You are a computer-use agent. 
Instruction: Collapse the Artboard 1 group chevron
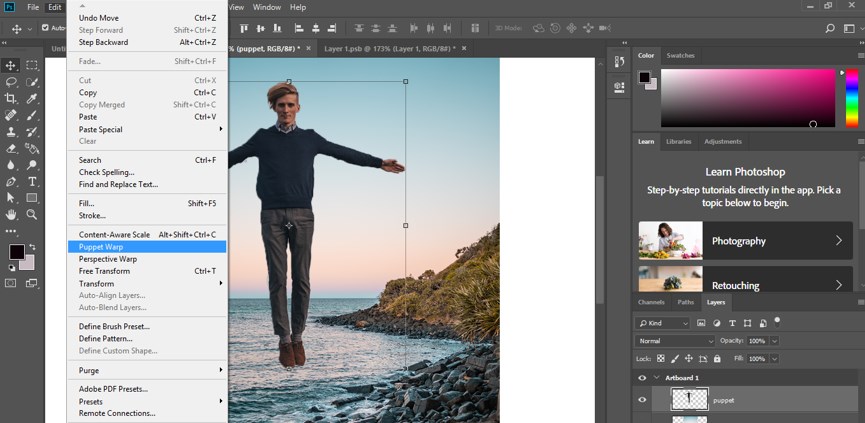click(x=658, y=378)
